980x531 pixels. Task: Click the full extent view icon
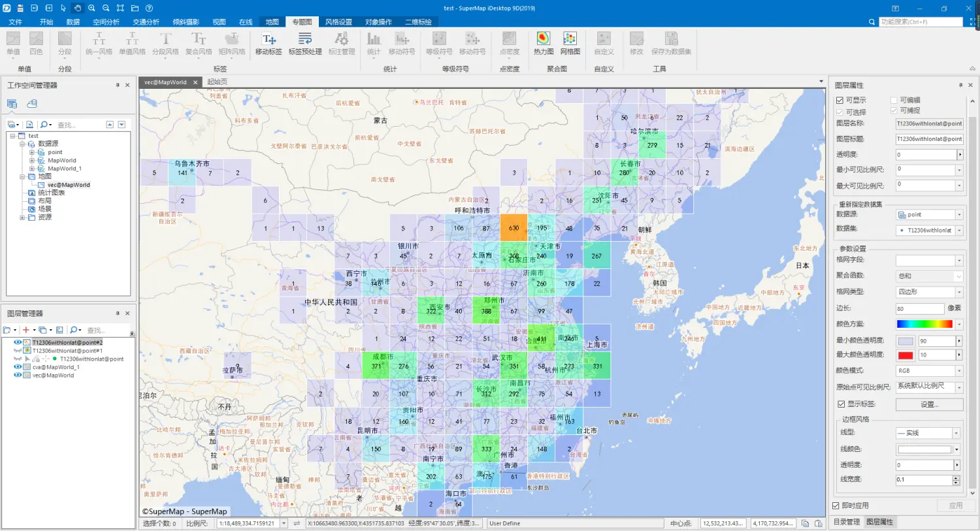pos(120,8)
